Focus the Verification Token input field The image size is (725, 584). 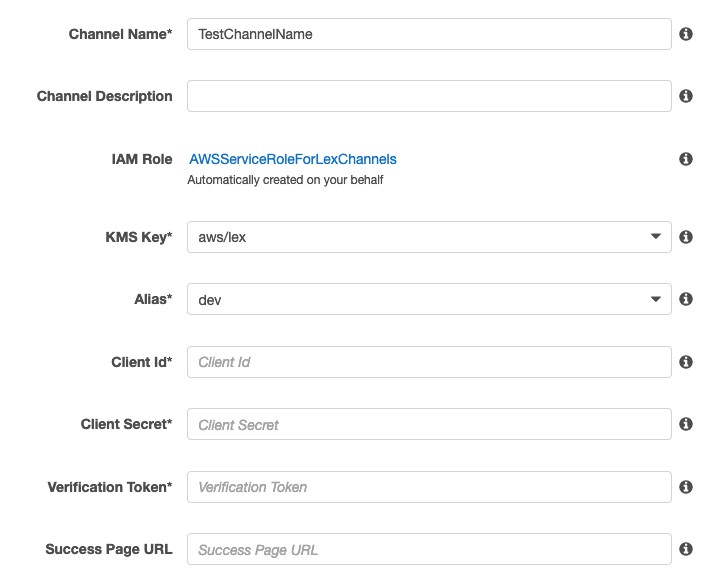[429, 487]
